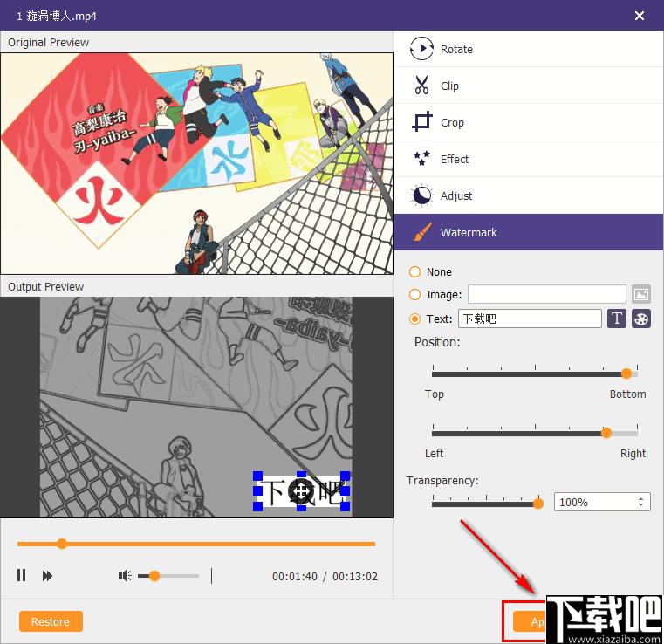Click the Effect stars icon
Viewport: 664px width, 644px height.
click(421, 158)
